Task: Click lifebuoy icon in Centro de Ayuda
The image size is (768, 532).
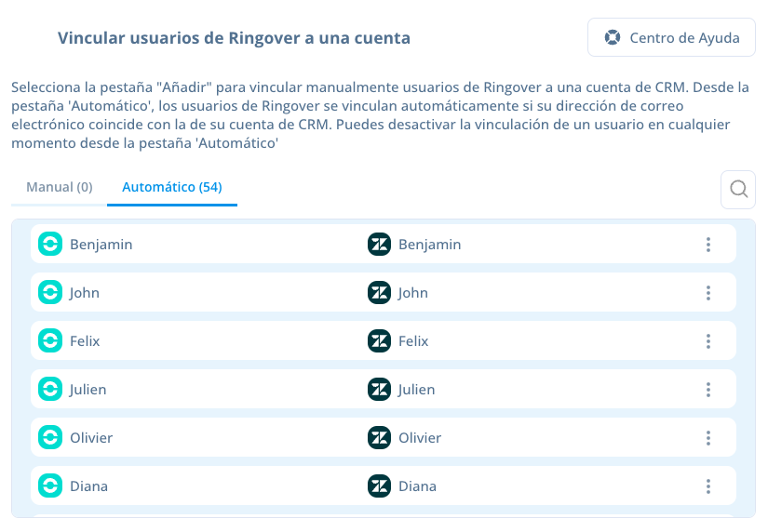Action: click(613, 37)
